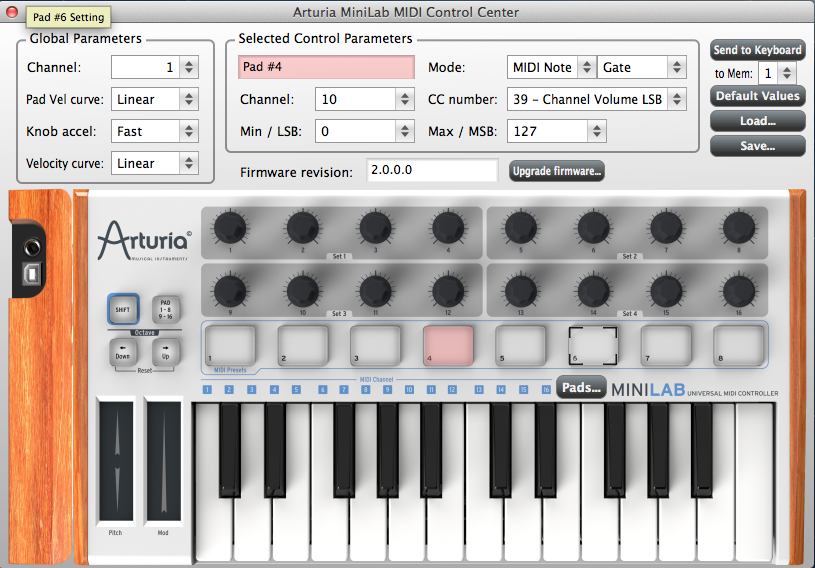815x568 pixels.
Task: Select knob 3 in Set 1
Action: coord(375,228)
